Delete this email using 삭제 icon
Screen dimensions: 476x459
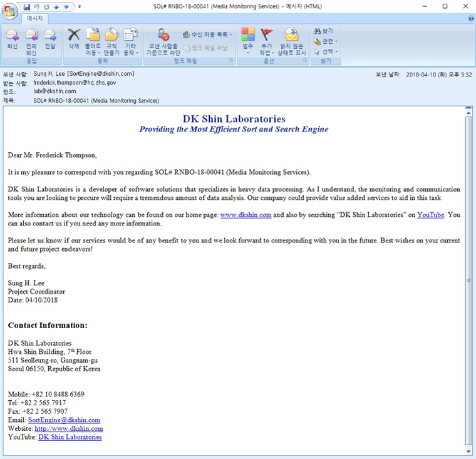[74, 39]
